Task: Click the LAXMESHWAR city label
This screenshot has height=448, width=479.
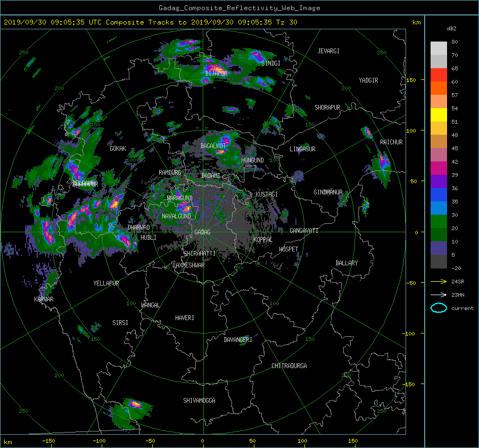Action: (188, 265)
